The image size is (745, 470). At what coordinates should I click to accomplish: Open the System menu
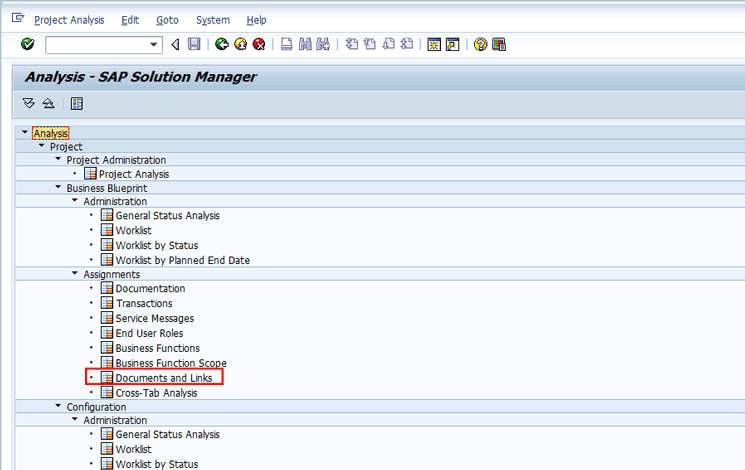[213, 20]
